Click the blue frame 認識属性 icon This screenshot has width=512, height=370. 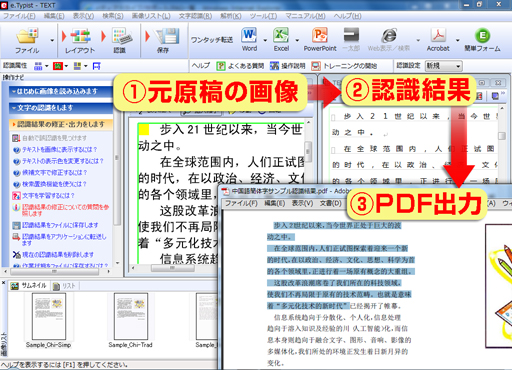coord(97,66)
